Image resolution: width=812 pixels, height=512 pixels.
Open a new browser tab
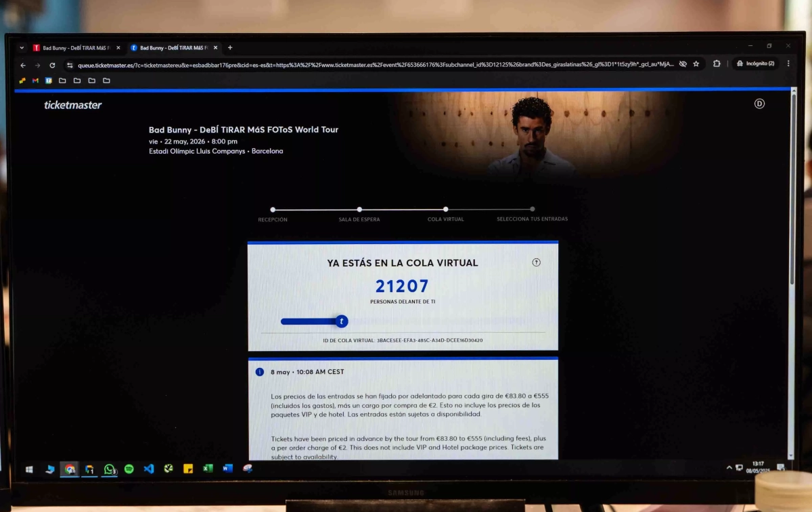pyautogui.click(x=230, y=48)
